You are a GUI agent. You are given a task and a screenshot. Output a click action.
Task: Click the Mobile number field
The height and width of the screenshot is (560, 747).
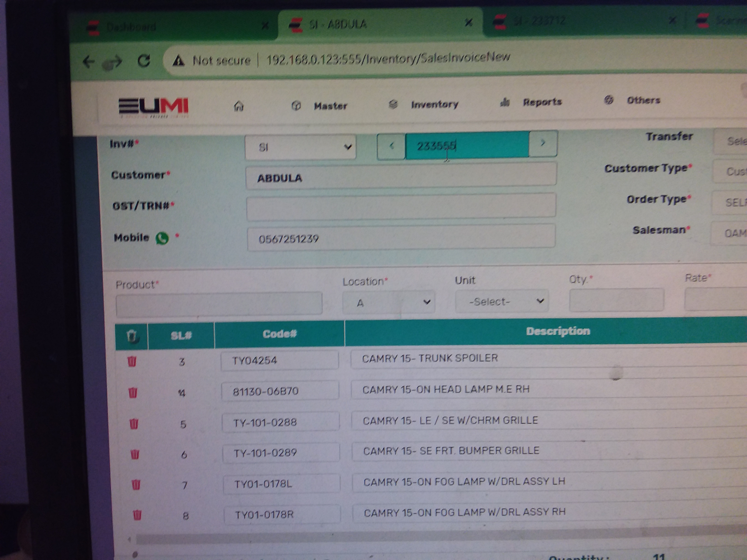click(401, 237)
